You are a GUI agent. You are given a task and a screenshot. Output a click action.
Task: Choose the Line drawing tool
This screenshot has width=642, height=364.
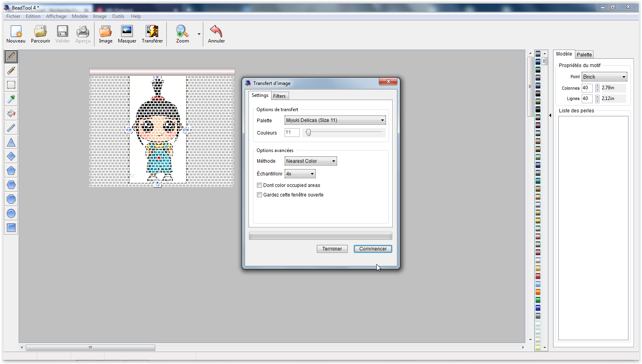11,127
